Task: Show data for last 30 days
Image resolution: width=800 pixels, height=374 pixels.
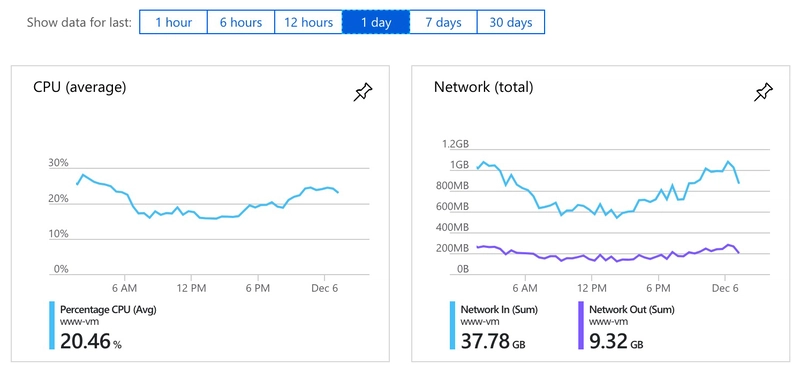Action: coord(511,22)
